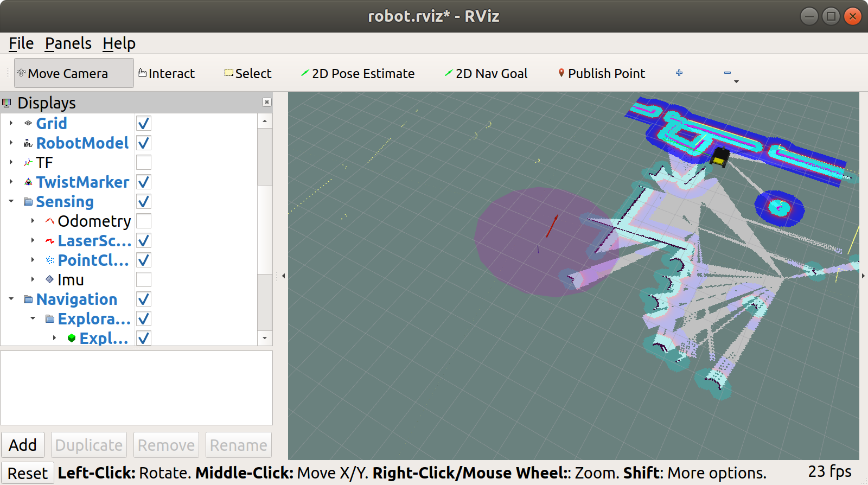Screen dimensions: 868x485
Task: Activate the Interact tool
Action: coord(166,73)
